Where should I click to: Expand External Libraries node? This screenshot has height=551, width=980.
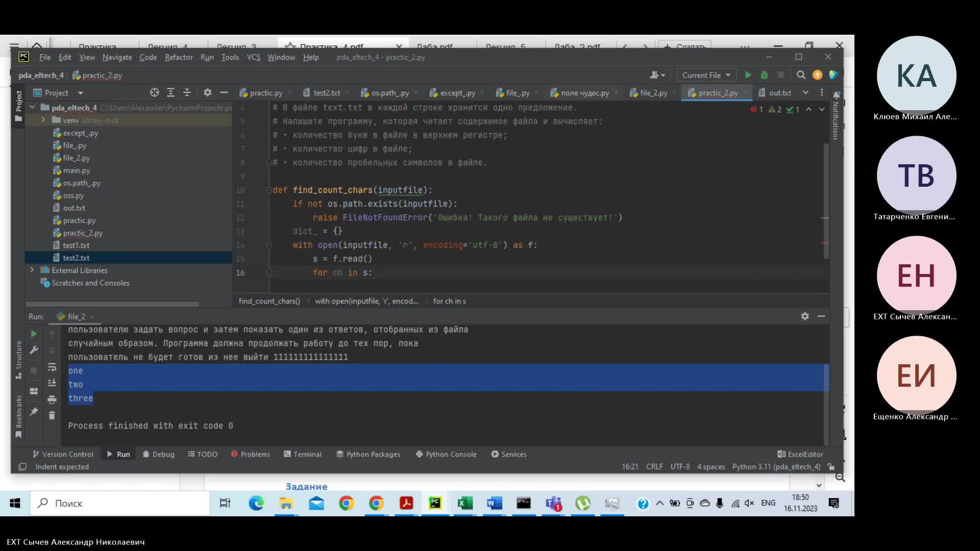(x=32, y=270)
